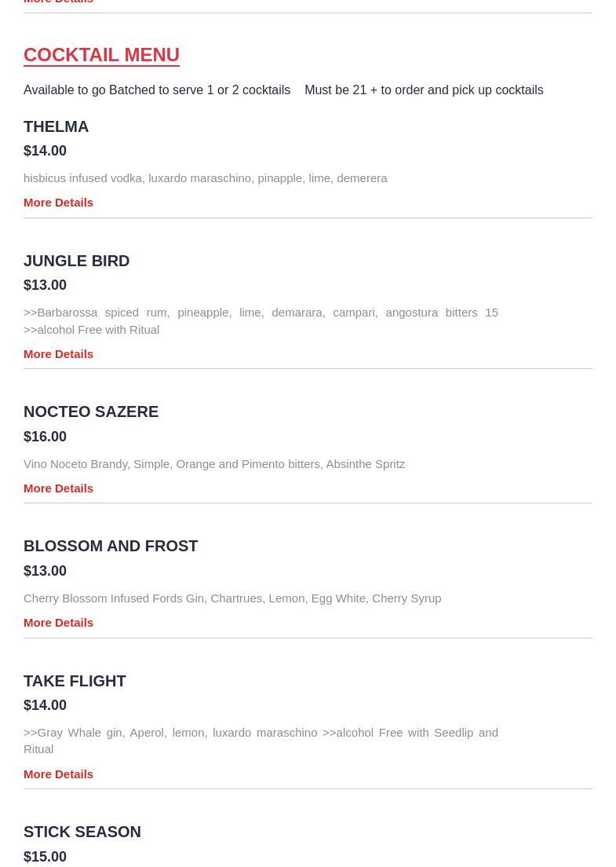
Task: Click the Gray Whale gin description
Action: click(261, 741)
